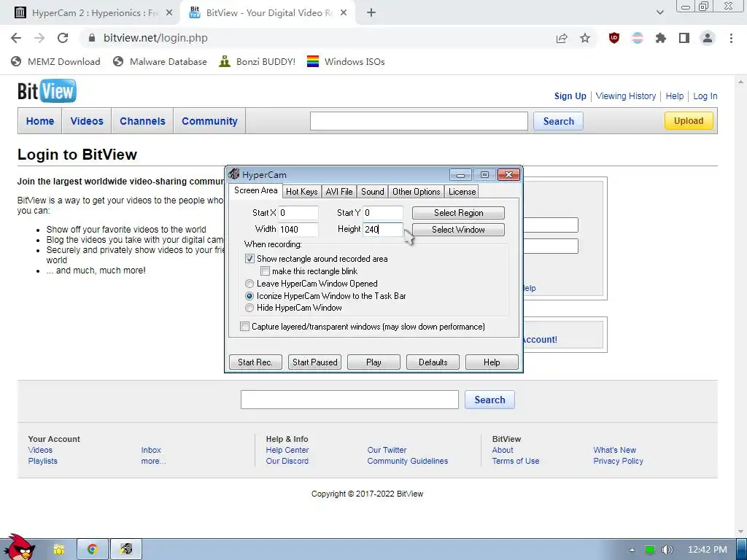Open the MEMZ Download bookmark

point(55,61)
